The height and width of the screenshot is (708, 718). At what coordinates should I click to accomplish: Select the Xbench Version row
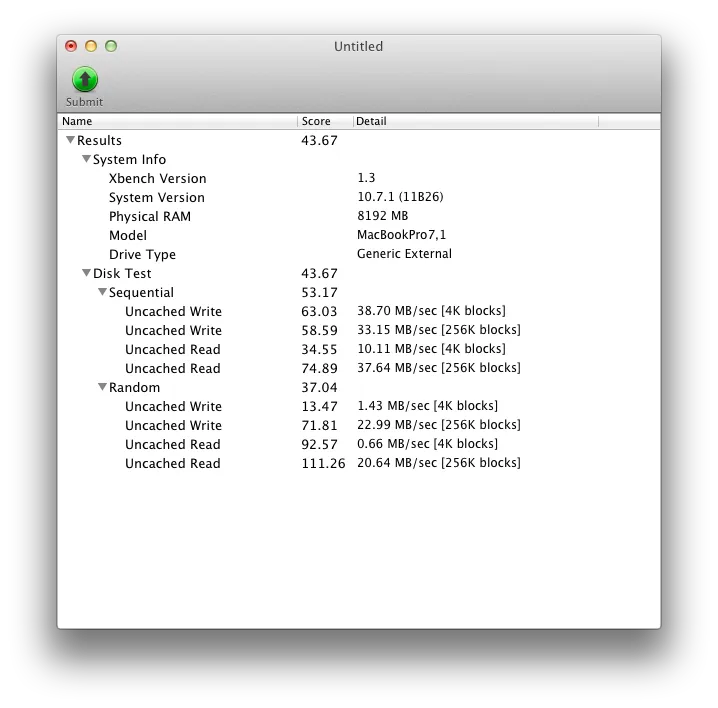pyautogui.click(x=157, y=179)
